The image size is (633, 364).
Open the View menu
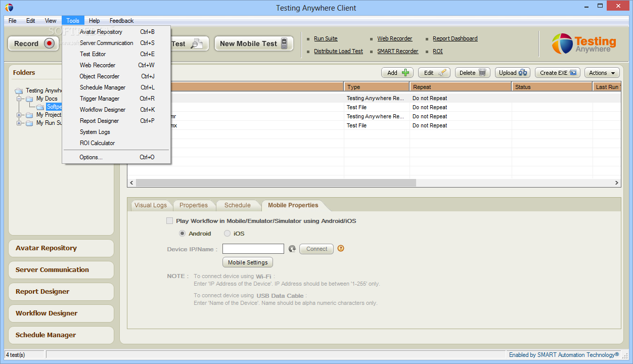click(x=51, y=21)
